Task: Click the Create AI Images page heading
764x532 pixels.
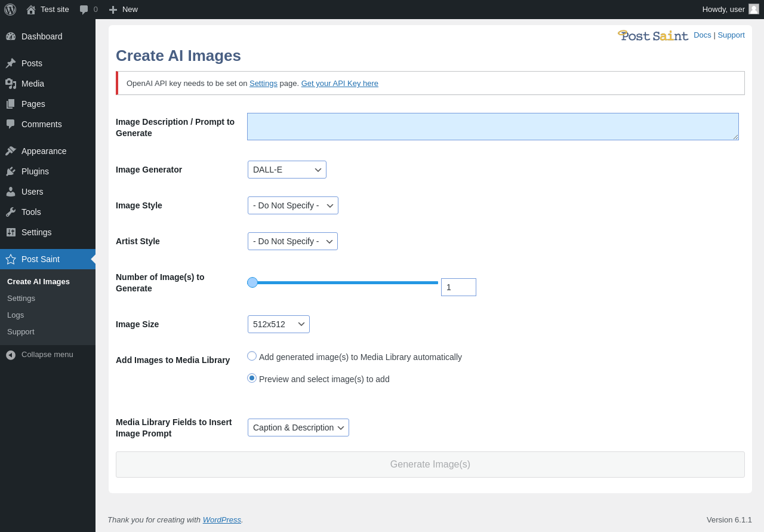Action: point(178,56)
